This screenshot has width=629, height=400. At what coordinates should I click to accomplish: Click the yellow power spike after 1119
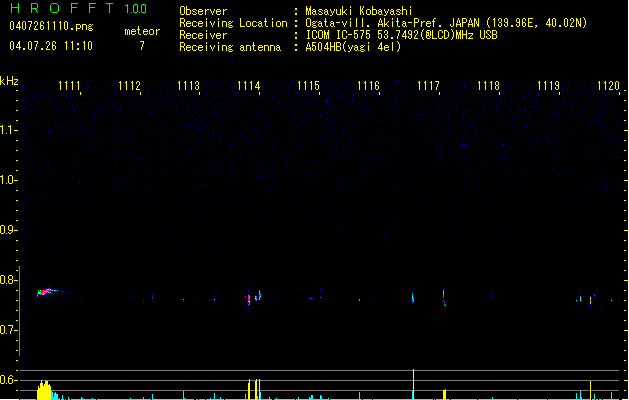tap(590, 390)
